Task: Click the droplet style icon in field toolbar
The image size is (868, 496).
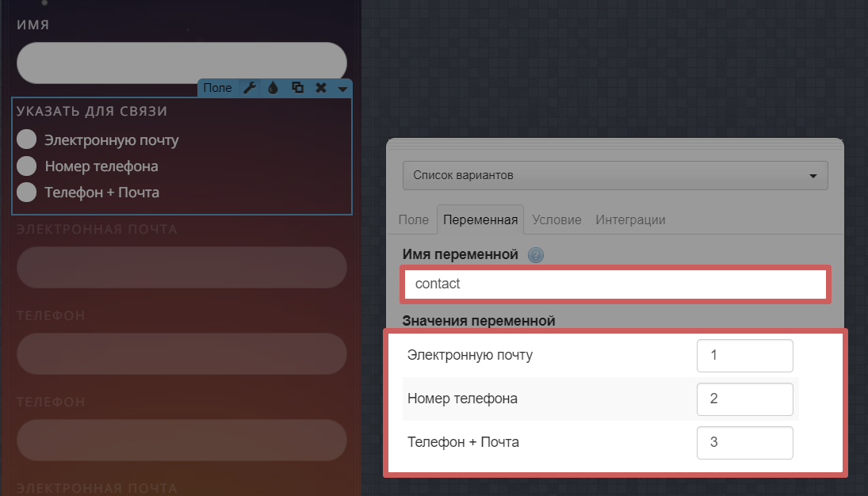Action: 273,88
